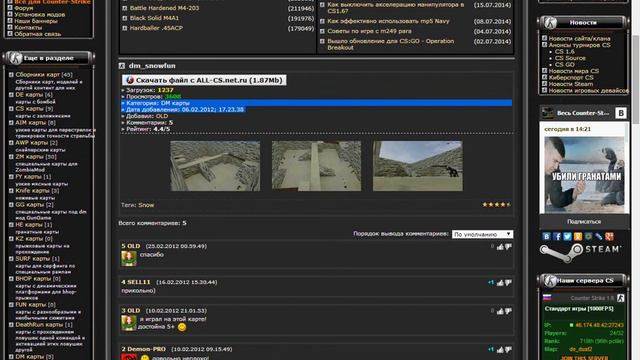The image size is (640, 360).
Task: Open 'Наши баннеры' menu item
Action: pos(36,21)
